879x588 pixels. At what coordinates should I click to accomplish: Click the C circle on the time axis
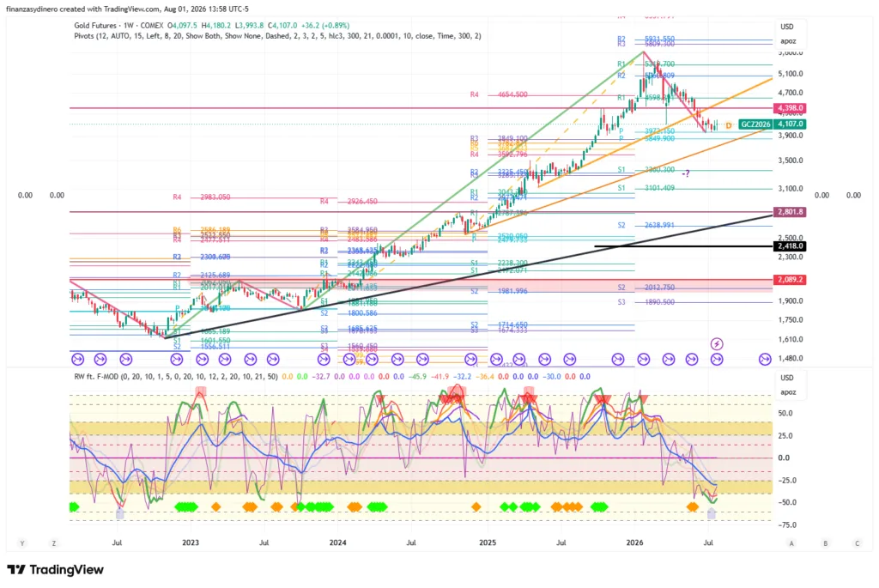coord(858,543)
